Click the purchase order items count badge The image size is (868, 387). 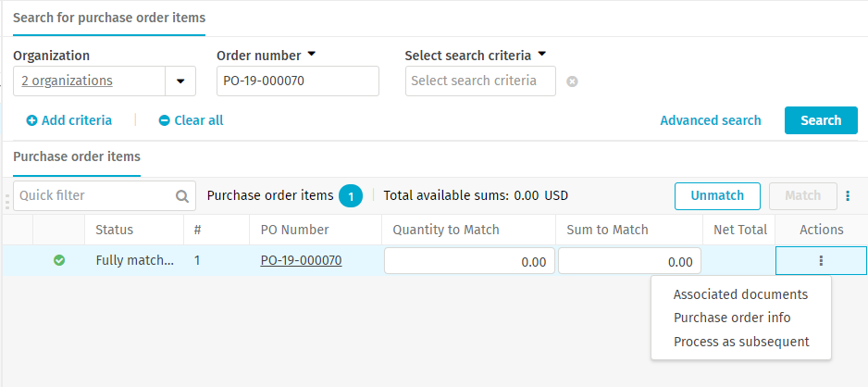click(x=351, y=196)
